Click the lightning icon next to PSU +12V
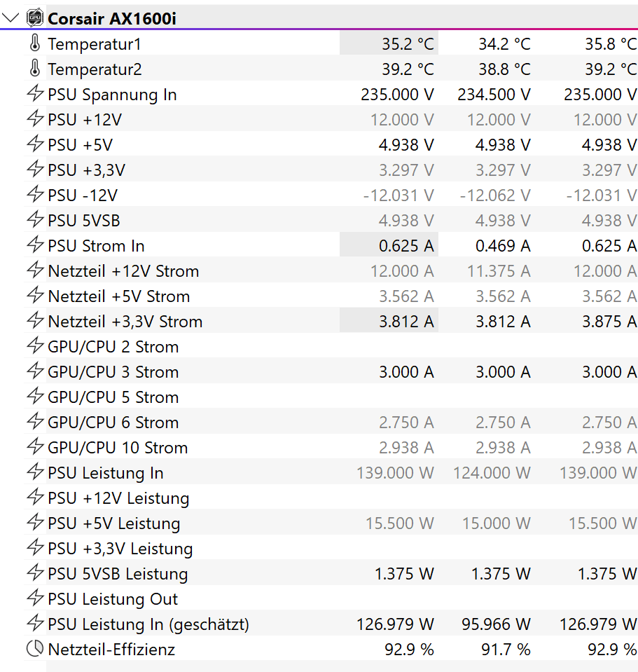The width and height of the screenshot is (638, 672). [x=35, y=119]
